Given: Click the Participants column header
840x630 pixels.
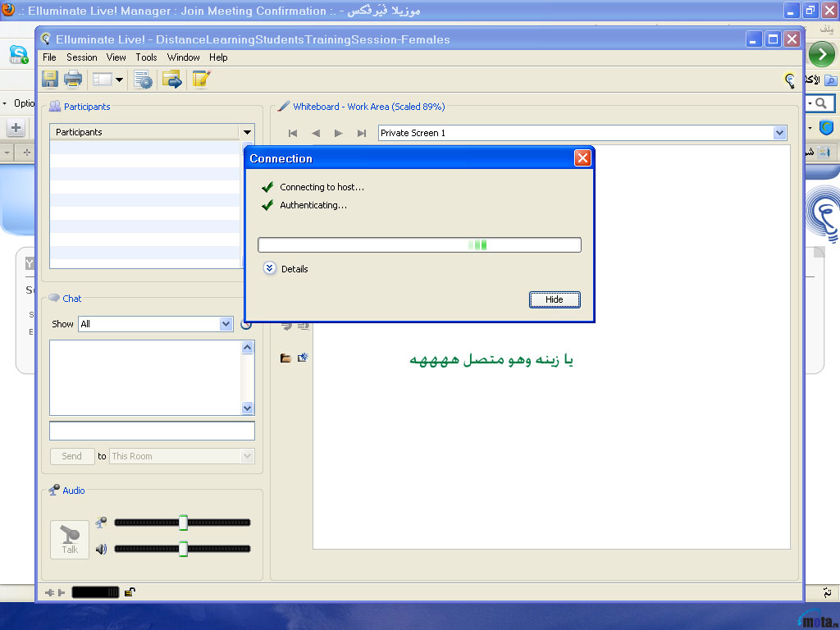Looking at the screenshot, I should pos(144,132).
